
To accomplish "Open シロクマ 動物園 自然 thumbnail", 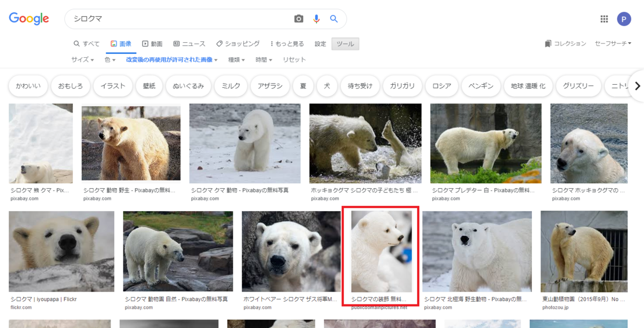I will pyautogui.click(x=178, y=251).
